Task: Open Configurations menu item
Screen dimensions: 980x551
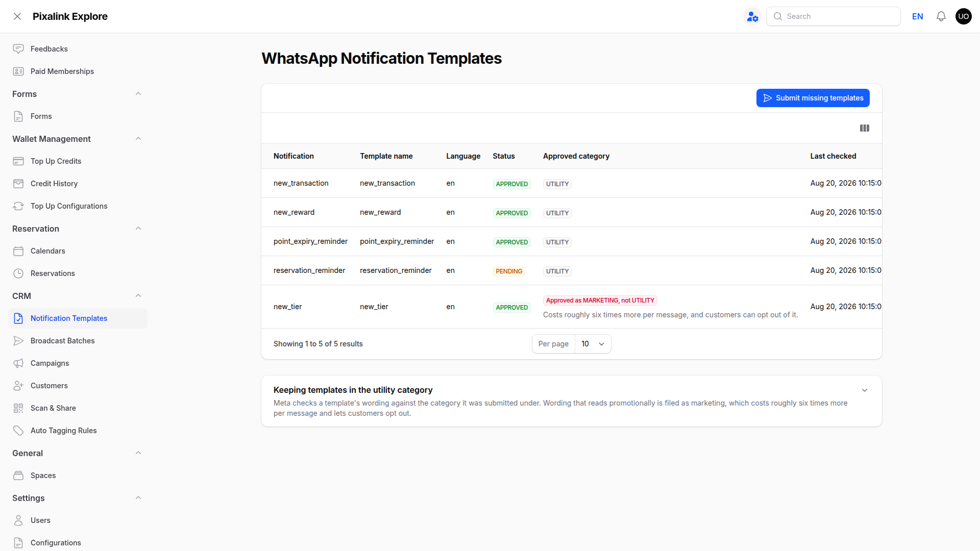Action: pyautogui.click(x=78, y=543)
